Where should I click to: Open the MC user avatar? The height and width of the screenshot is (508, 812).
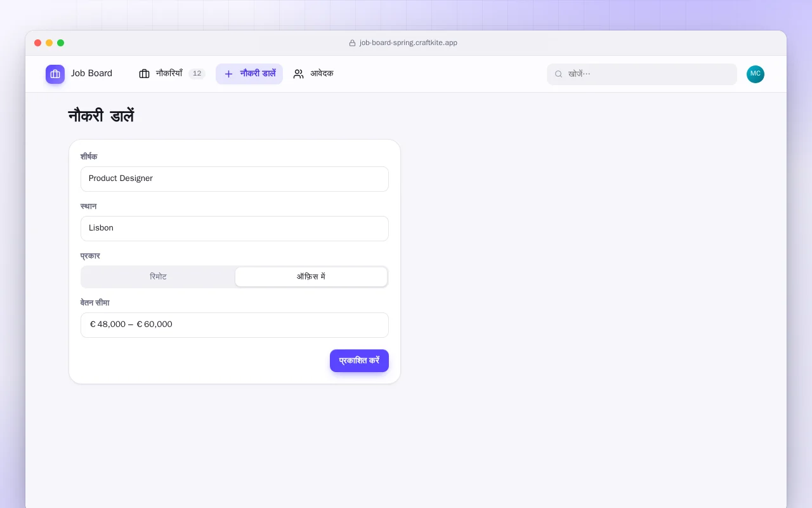756,74
